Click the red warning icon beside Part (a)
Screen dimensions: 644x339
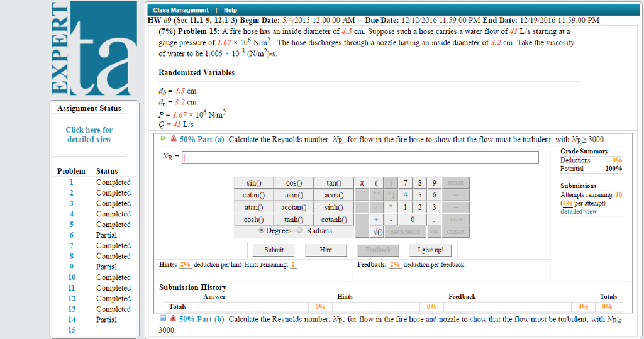174,138
